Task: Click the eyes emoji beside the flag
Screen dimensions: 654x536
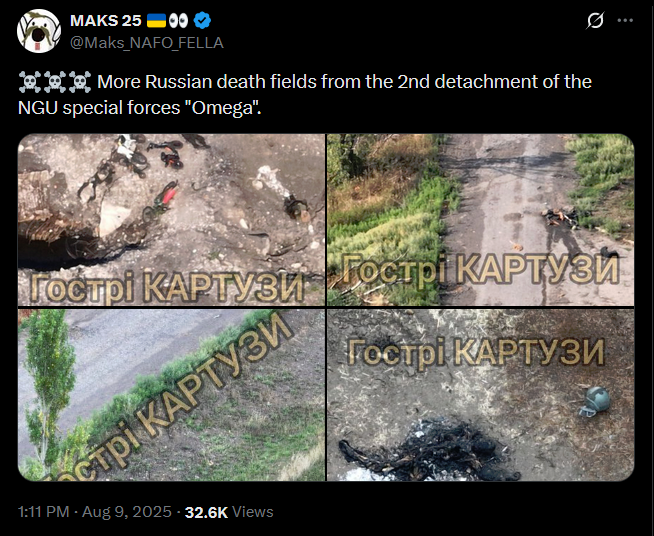Action: pos(179,20)
